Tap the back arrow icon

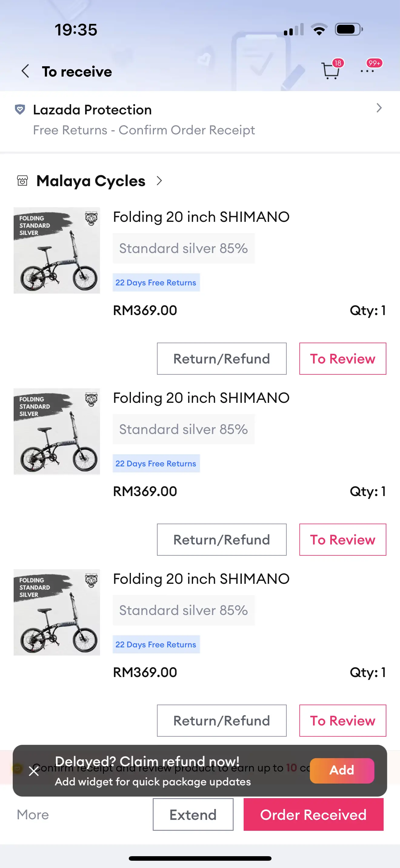(x=25, y=71)
